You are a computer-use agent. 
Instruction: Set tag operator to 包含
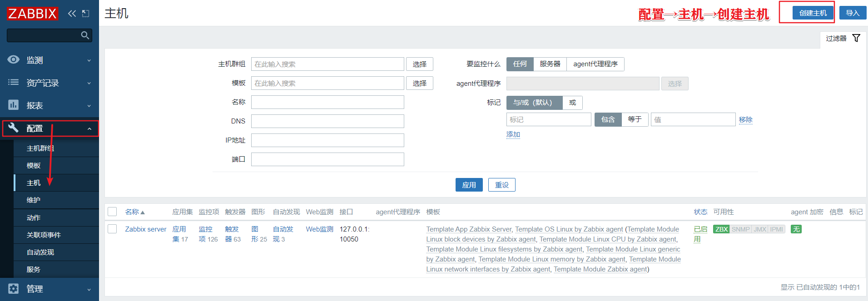pyautogui.click(x=608, y=119)
